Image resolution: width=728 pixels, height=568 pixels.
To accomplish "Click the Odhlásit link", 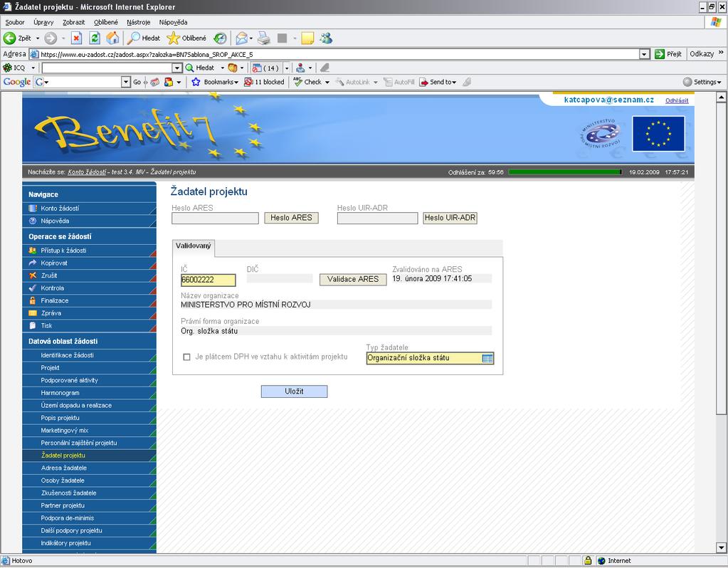I will click(677, 100).
